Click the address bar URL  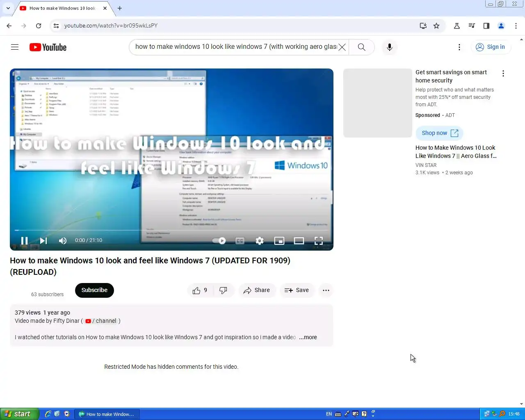click(111, 25)
